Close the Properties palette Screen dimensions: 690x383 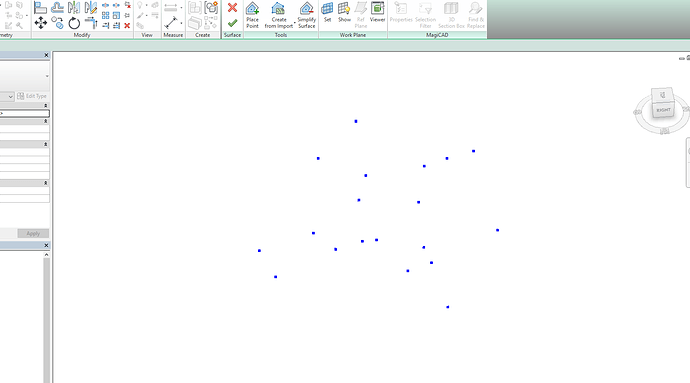click(x=46, y=55)
